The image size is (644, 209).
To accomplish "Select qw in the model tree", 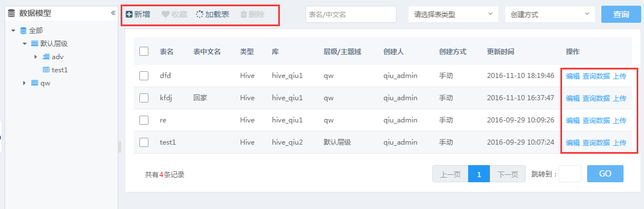I will click(x=45, y=83).
